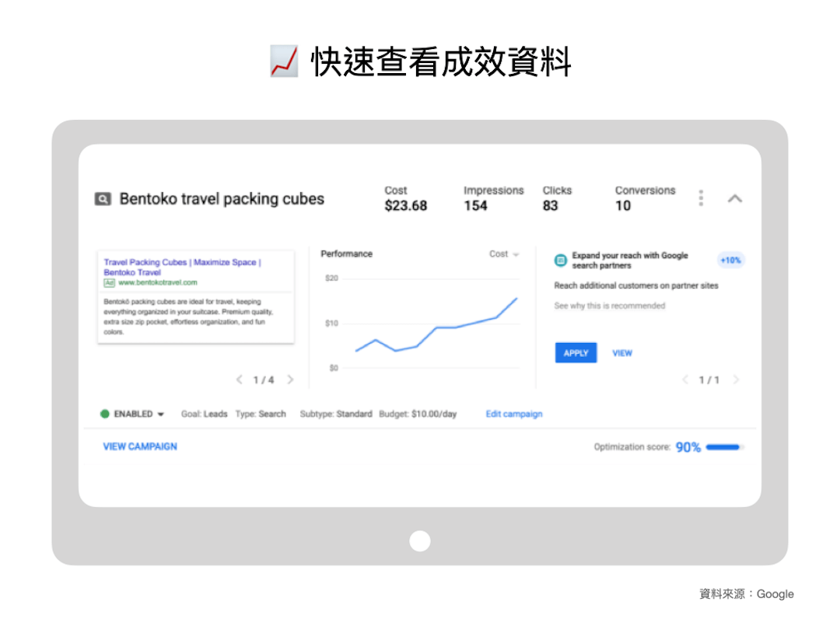This screenshot has height=630, width=840.
Task: Click the Cost $23.68 value
Action: [405, 205]
